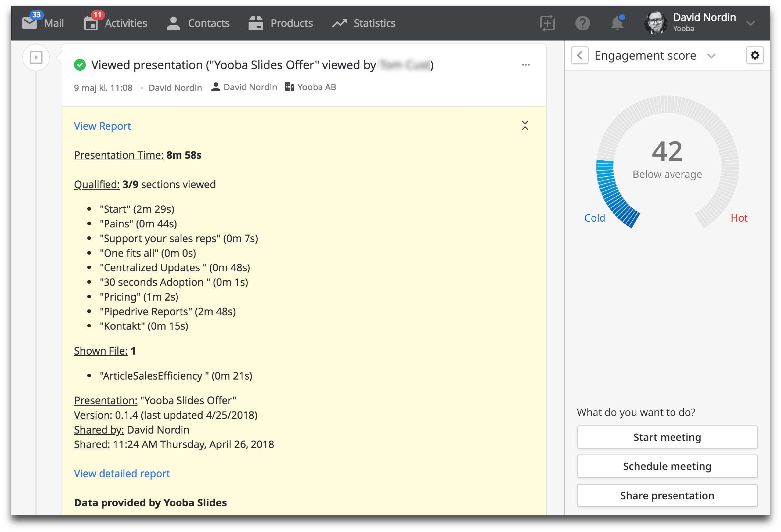Collapse the report with the collapse arrows
Image resolution: width=781 pixels, height=532 pixels.
point(525,126)
